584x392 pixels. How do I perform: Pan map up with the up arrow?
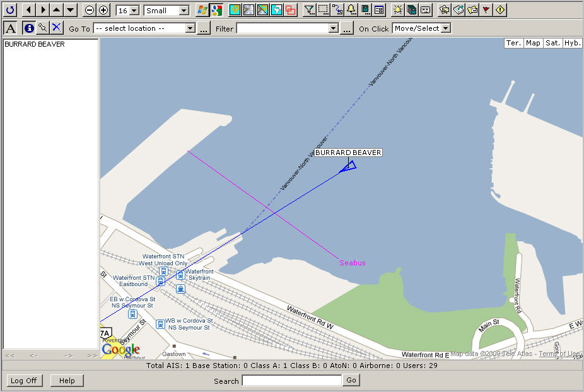click(57, 10)
